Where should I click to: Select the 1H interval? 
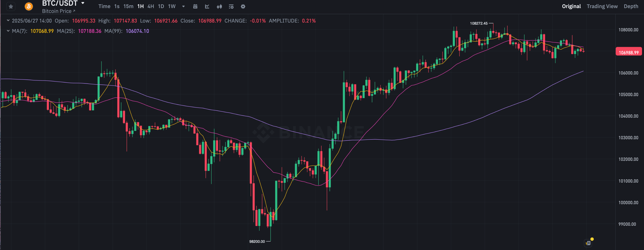pyautogui.click(x=140, y=6)
